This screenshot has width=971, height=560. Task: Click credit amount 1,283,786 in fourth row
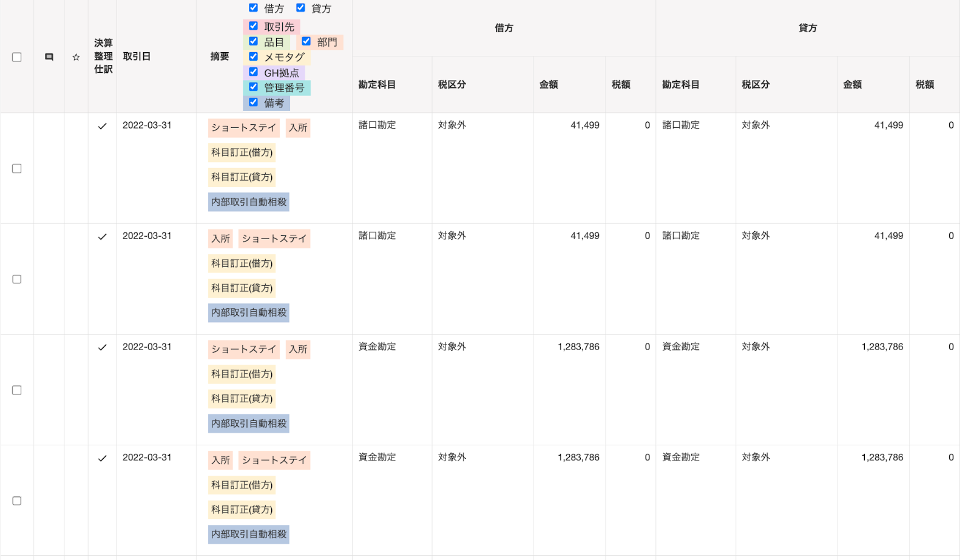click(x=882, y=457)
